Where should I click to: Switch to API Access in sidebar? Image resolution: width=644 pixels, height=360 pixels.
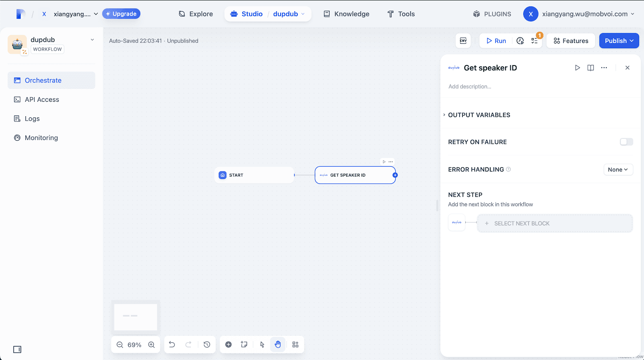point(42,99)
